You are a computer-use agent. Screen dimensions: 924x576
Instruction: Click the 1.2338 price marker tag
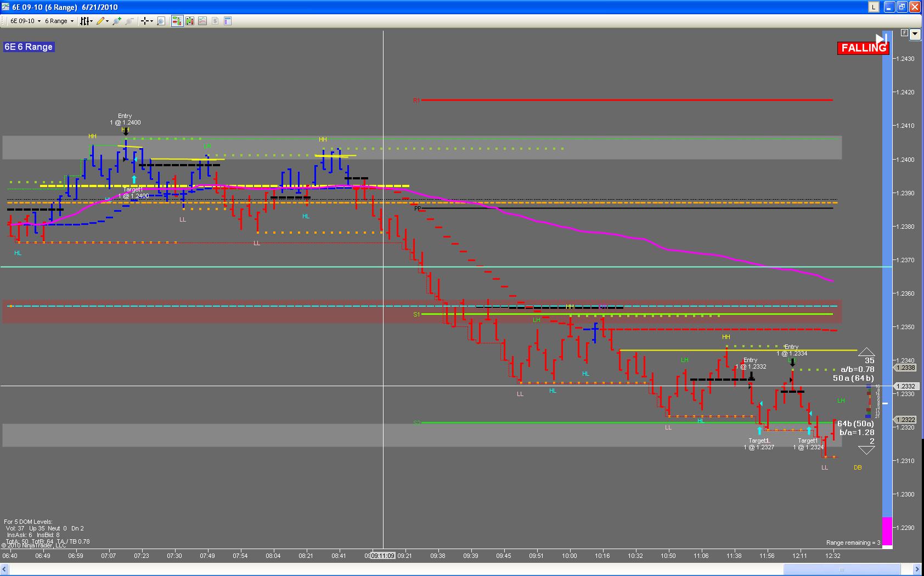tap(905, 368)
